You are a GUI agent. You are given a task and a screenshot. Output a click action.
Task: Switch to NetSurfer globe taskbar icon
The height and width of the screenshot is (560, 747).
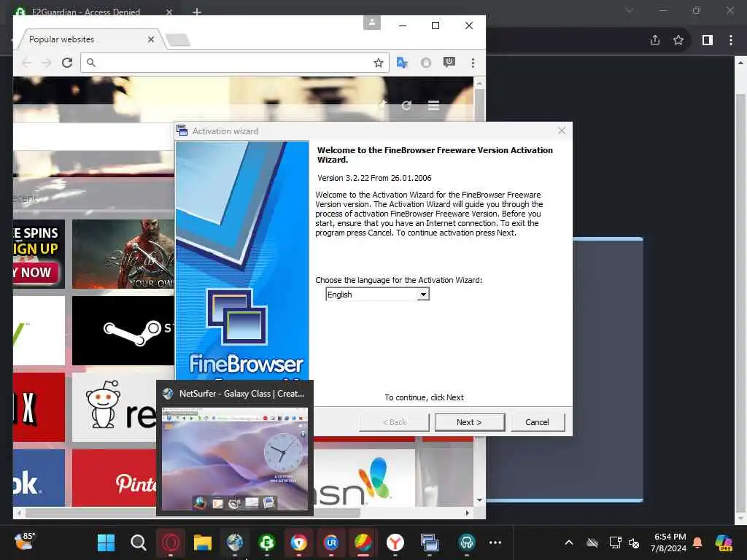click(x=235, y=542)
